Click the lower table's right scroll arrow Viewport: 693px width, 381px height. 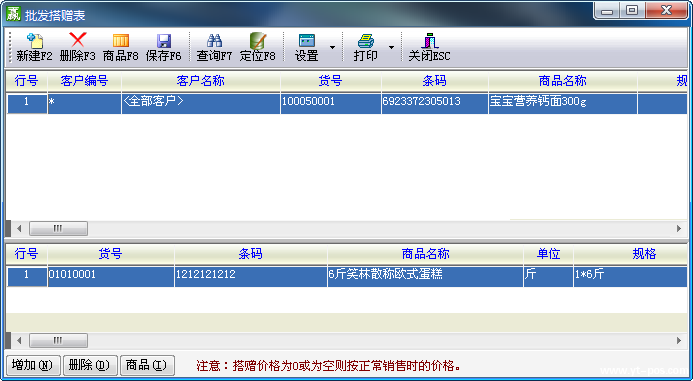click(679, 340)
